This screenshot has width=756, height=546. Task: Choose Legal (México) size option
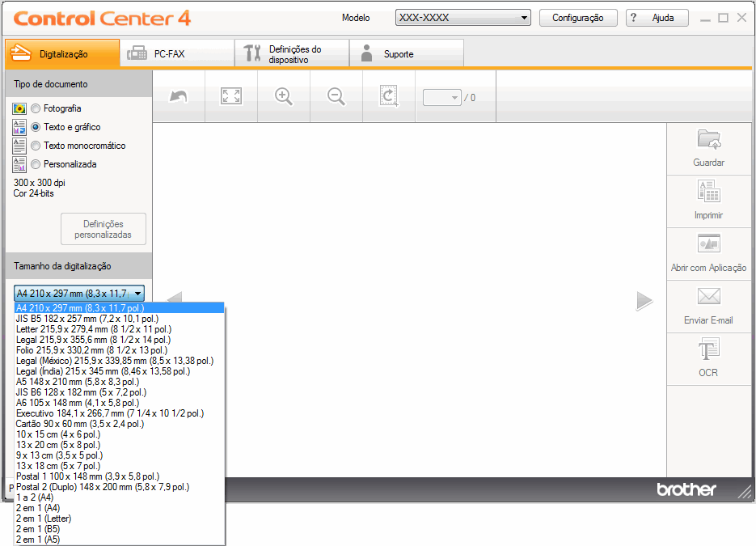(120, 361)
